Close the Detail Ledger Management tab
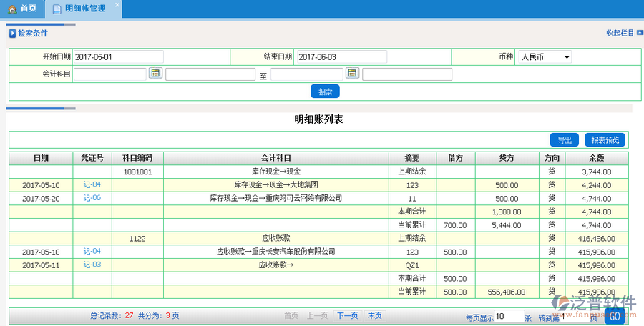This screenshot has height=326, width=644. coord(117,4)
